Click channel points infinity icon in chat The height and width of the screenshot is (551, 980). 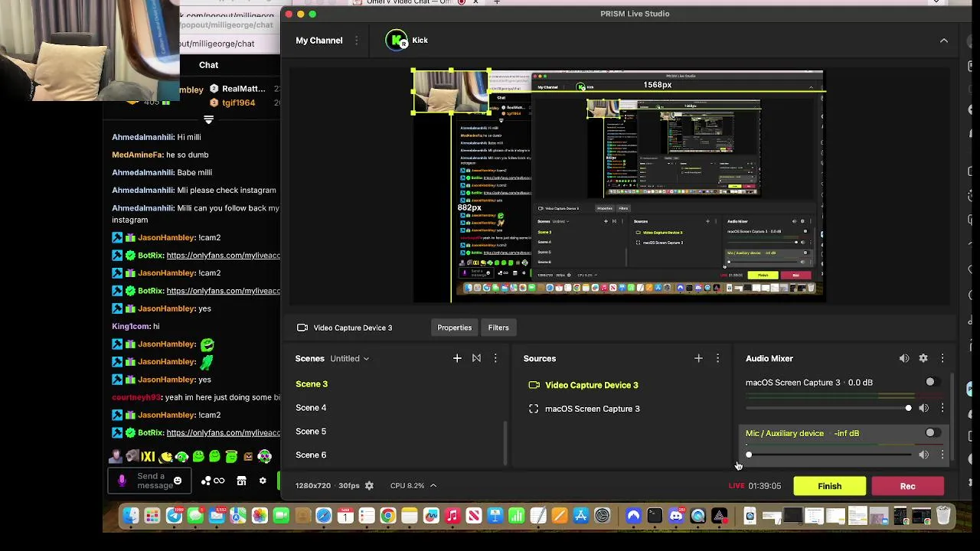(x=219, y=481)
